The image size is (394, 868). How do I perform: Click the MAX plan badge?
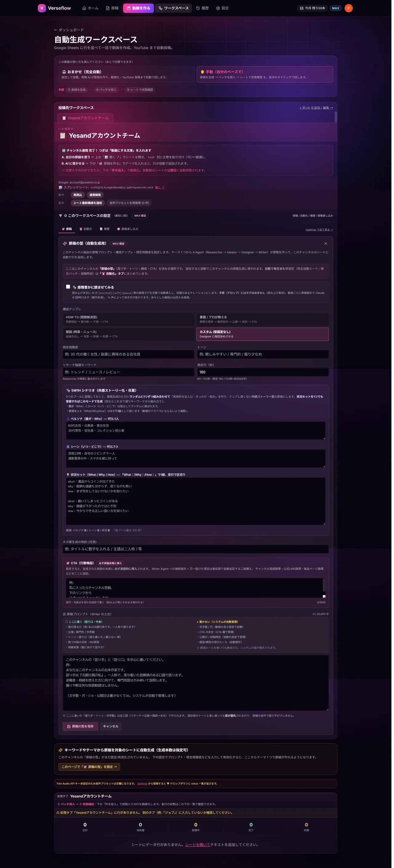pos(335,8)
